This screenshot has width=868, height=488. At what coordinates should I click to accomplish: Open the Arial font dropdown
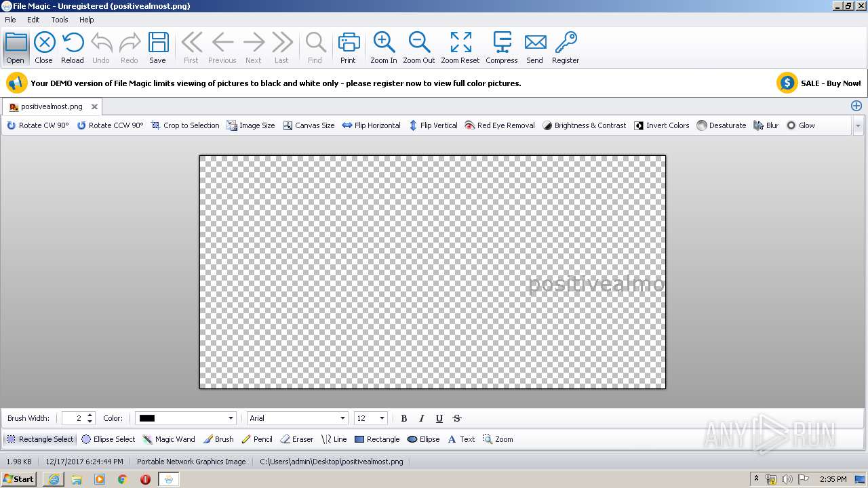point(298,418)
